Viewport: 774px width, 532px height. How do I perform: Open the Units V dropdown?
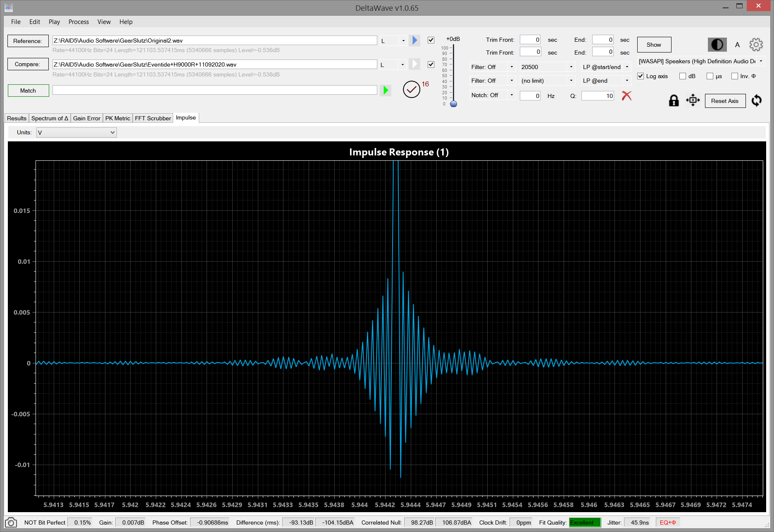[x=76, y=132]
